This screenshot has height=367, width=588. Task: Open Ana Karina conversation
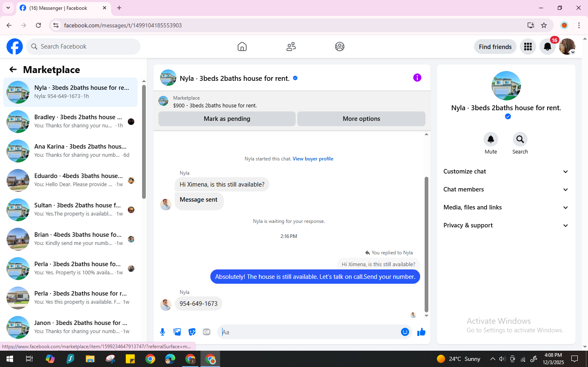tap(70, 151)
